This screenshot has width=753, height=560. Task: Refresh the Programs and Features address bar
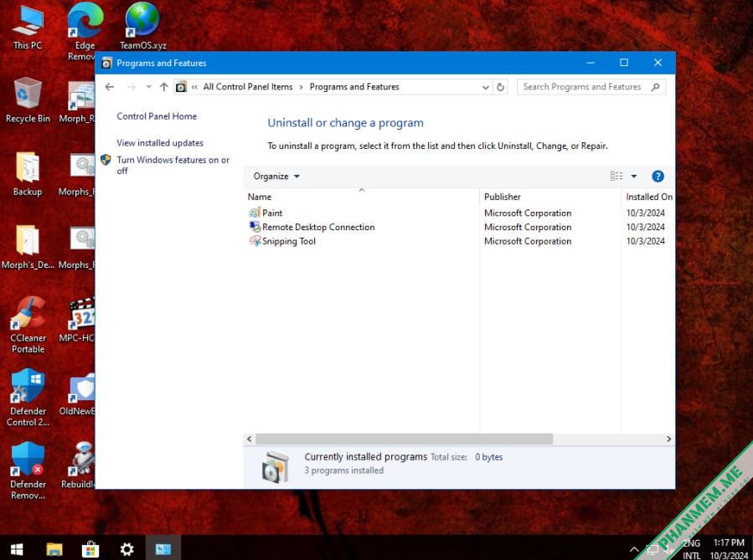coord(500,87)
